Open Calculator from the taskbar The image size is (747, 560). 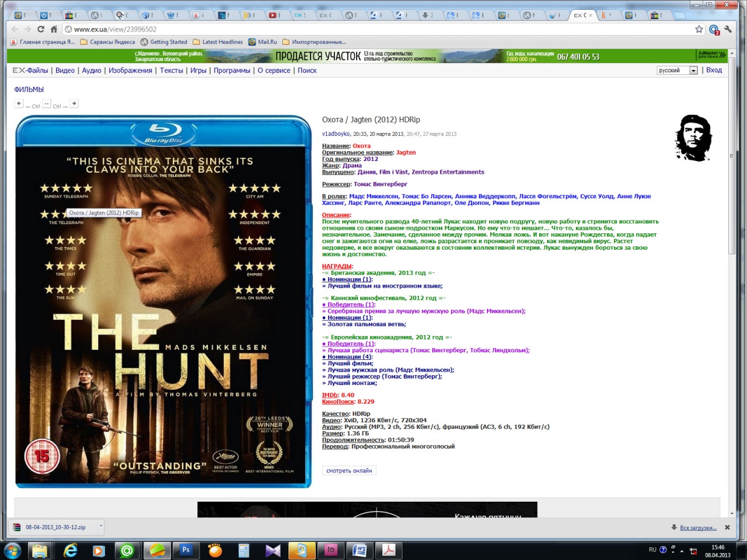(244, 550)
